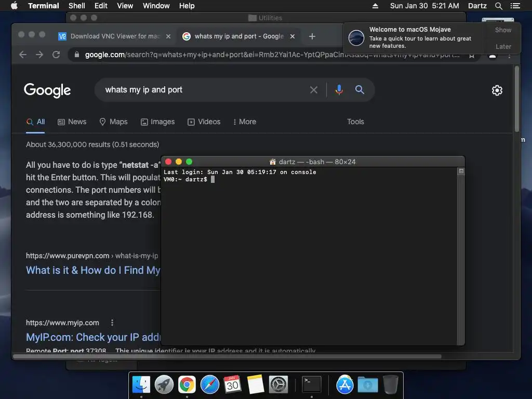Open Terminal from the Dock

(x=312, y=385)
